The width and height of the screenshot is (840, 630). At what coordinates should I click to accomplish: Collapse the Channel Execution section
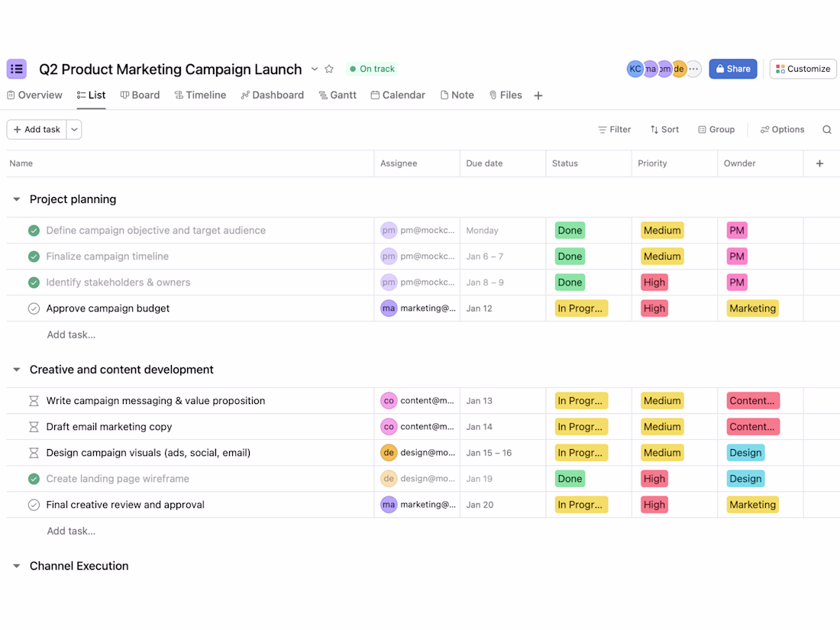[17, 567]
